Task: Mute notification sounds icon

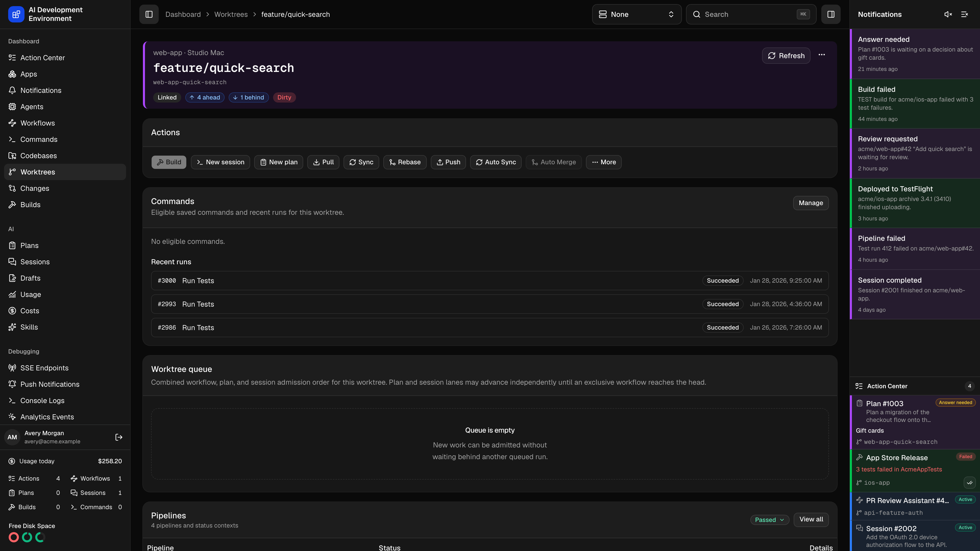Action: pos(948,15)
